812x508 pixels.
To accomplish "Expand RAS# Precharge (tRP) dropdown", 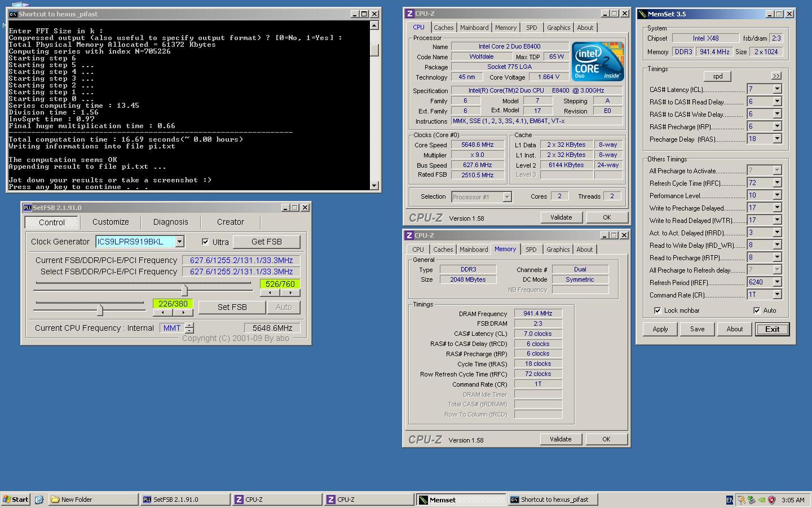I will coord(777,126).
